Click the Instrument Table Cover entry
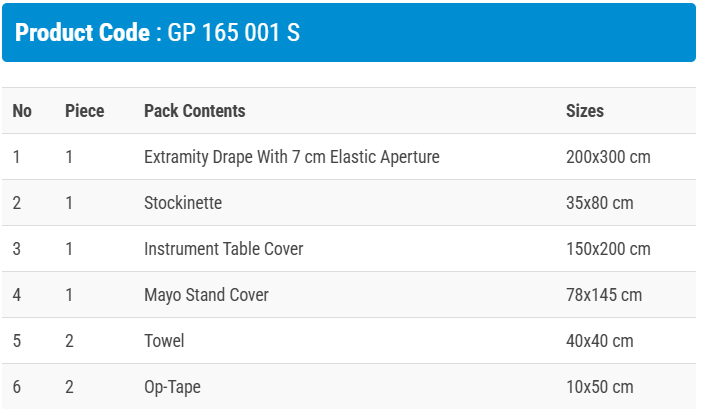 click(223, 249)
